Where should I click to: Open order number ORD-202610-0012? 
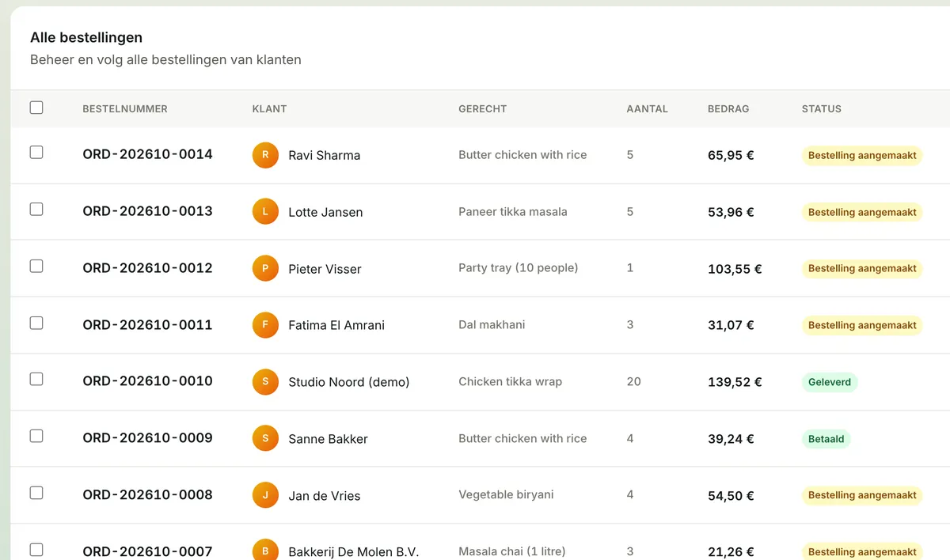147,268
